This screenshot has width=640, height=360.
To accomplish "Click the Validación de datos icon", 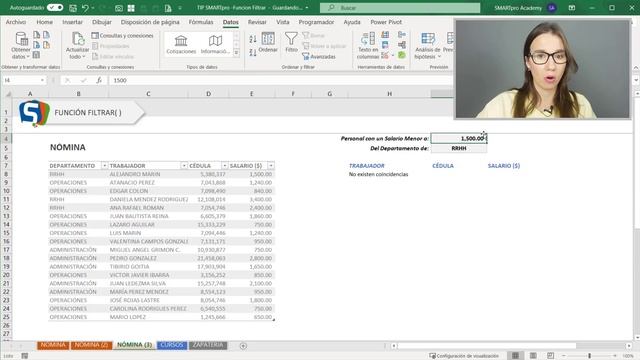I will 385,55.
